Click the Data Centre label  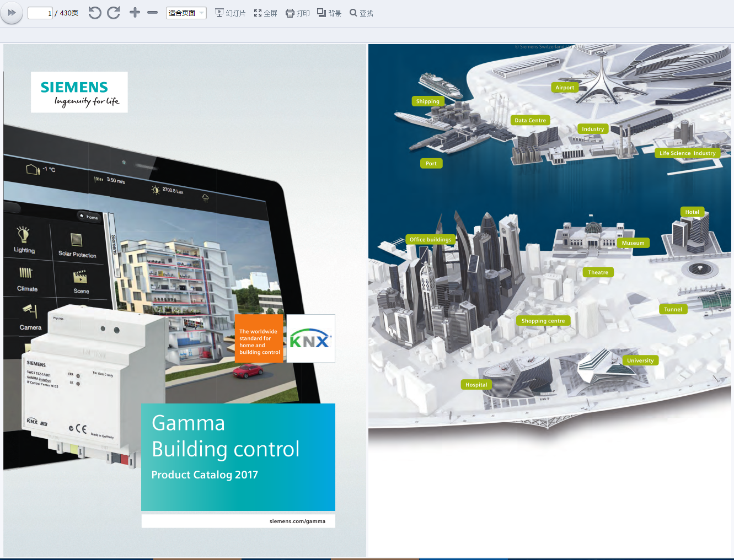tap(530, 120)
